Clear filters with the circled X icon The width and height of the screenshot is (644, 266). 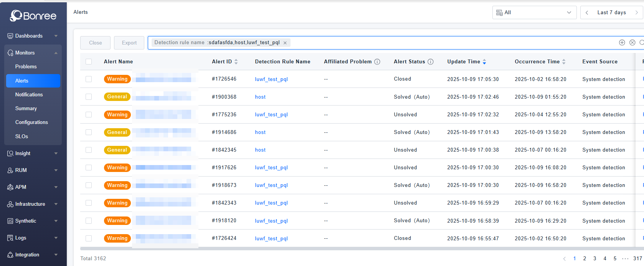pyautogui.click(x=632, y=43)
